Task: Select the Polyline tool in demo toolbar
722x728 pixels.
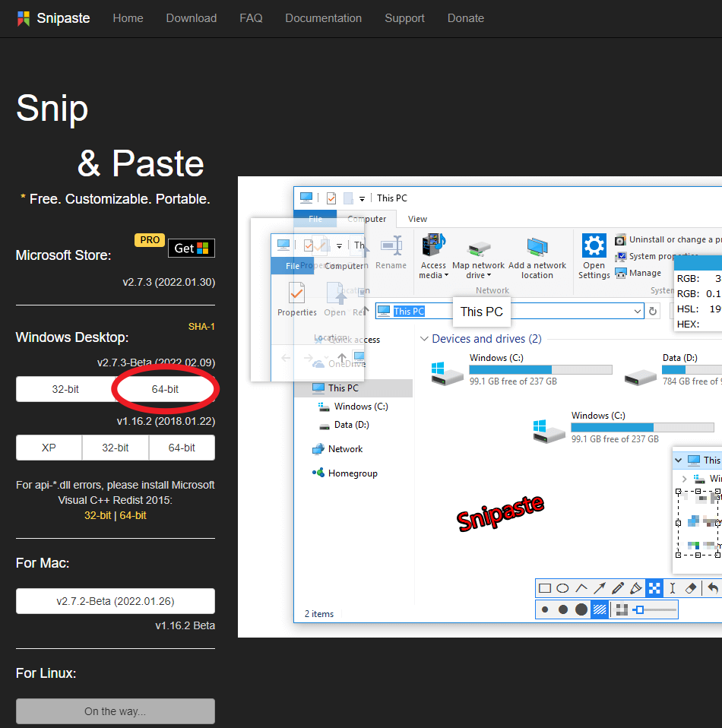Action: pos(581,588)
